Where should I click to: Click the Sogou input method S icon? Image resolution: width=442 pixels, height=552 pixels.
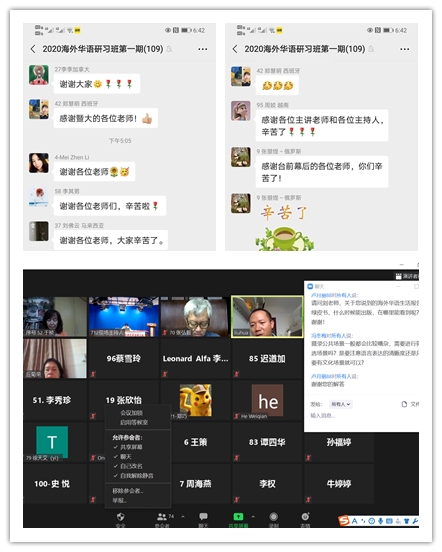click(343, 521)
